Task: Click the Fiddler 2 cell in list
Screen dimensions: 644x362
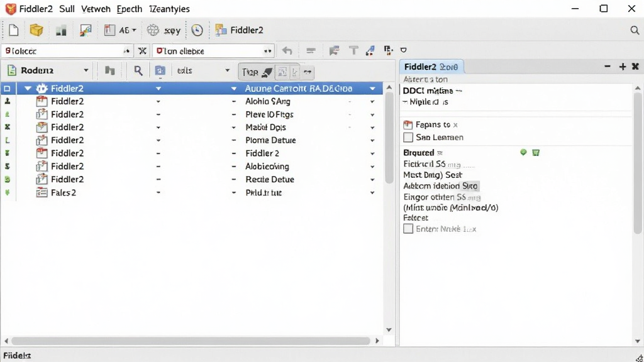Action: [262, 153]
